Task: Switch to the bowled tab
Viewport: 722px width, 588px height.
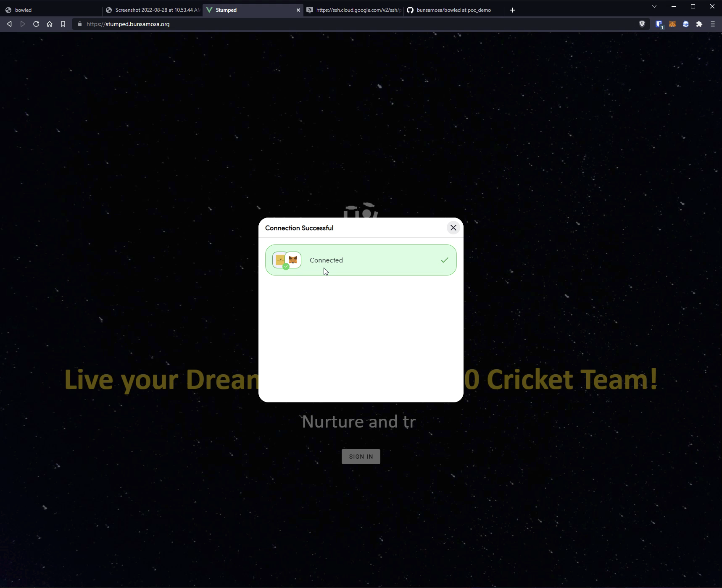Action: click(x=50, y=10)
